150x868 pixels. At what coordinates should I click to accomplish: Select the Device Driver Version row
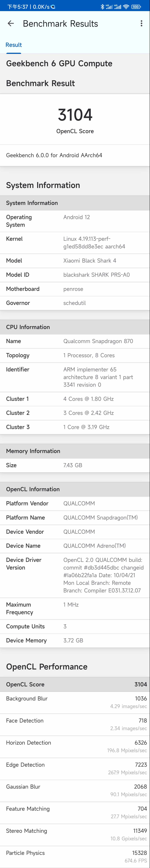[75, 575]
